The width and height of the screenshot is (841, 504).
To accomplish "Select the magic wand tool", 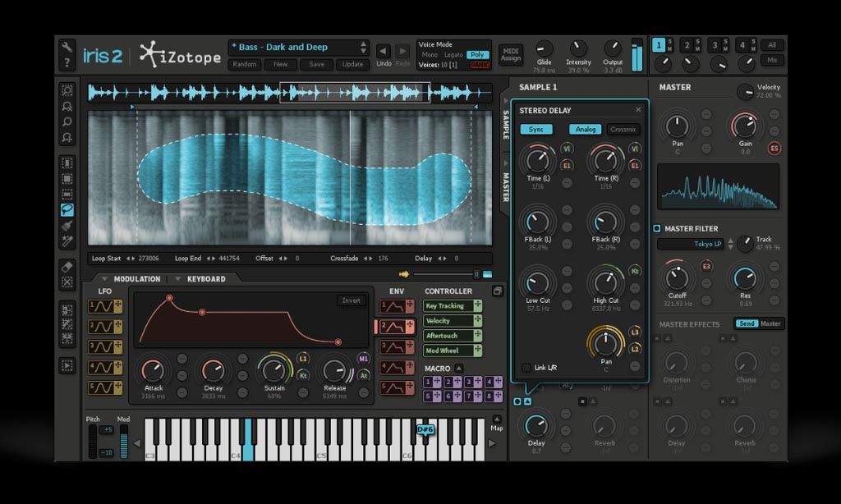I will click(x=67, y=241).
